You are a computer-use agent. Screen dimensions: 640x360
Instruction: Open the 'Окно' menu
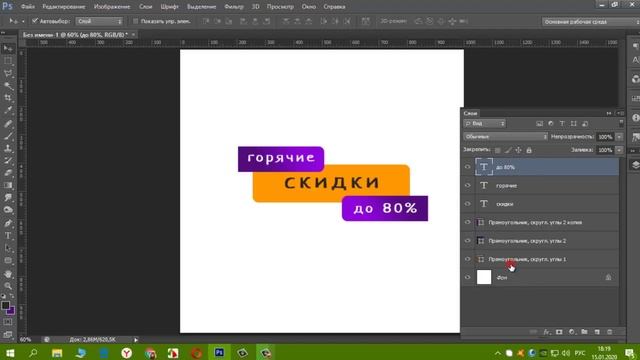[x=309, y=7]
